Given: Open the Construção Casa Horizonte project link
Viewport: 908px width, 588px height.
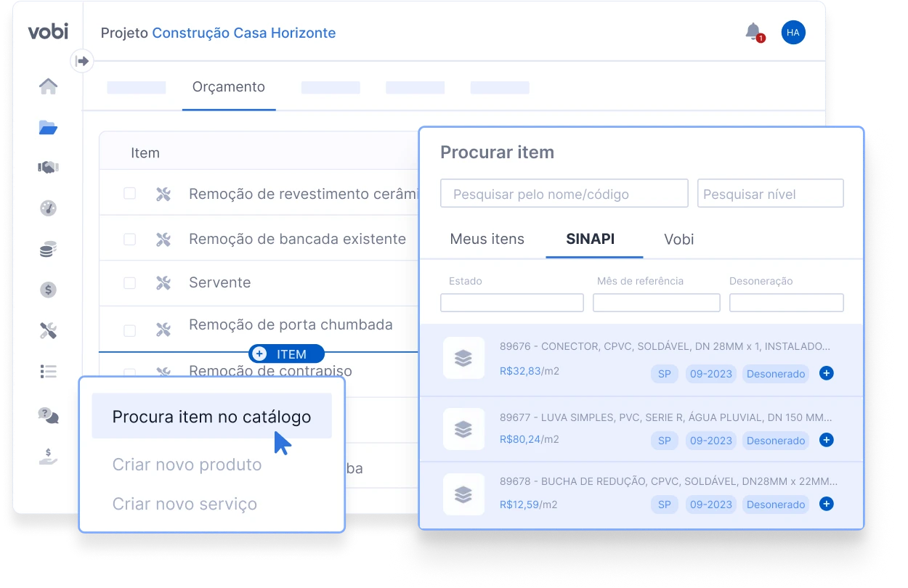Looking at the screenshot, I should [244, 33].
